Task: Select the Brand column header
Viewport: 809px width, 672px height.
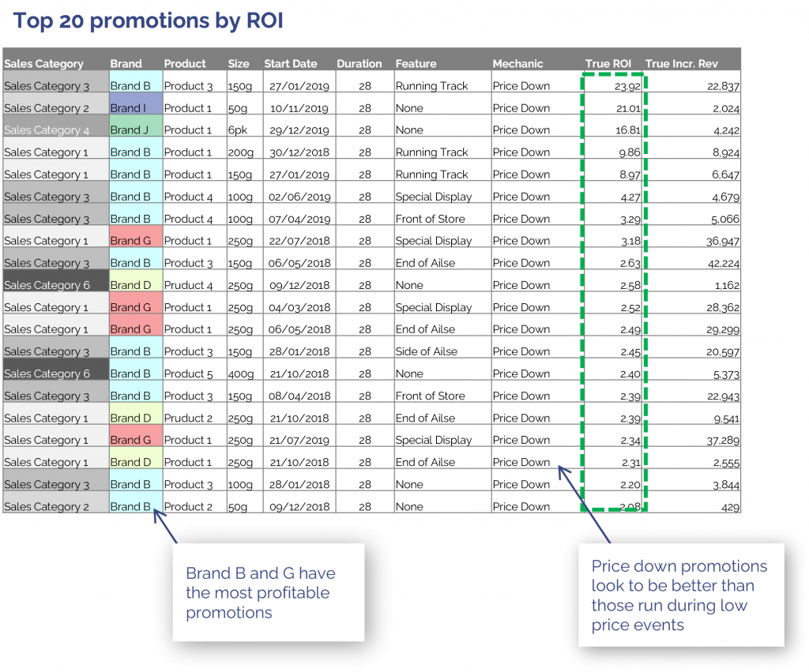Action: (x=126, y=64)
